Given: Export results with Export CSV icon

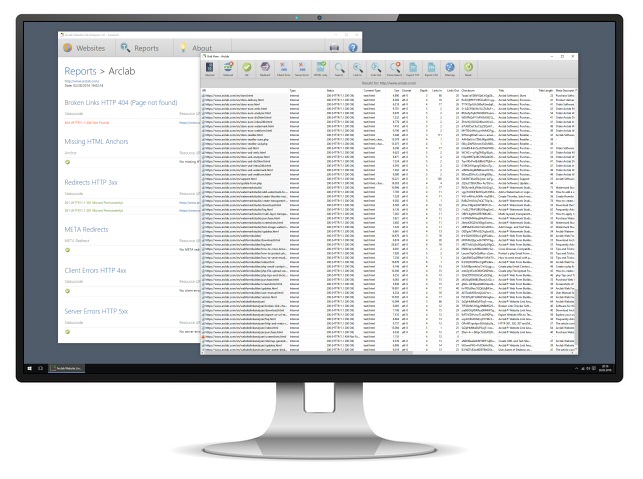Looking at the screenshot, I should pos(431,68).
